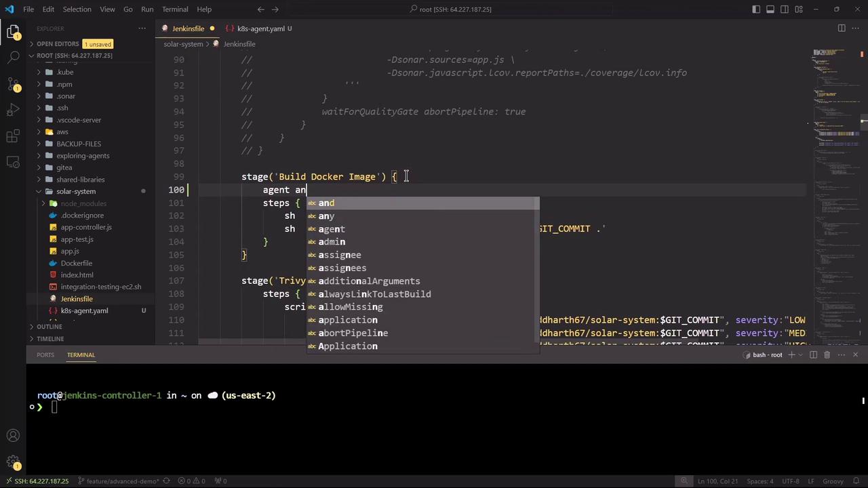Go forward using the navigation arrow
The width and height of the screenshot is (868, 488).
[275, 9]
